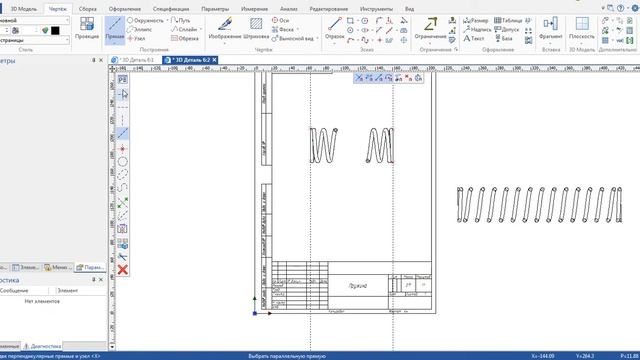Pick the circle option in side toolbar
The width and height of the screenshot is (640, 360).
pyautogui.click(x=122, y=162)
